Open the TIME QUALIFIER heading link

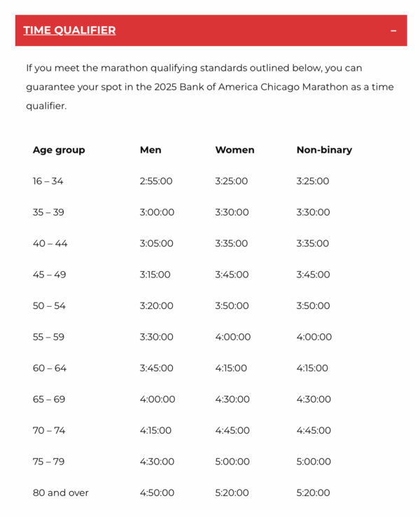(69, 30)
